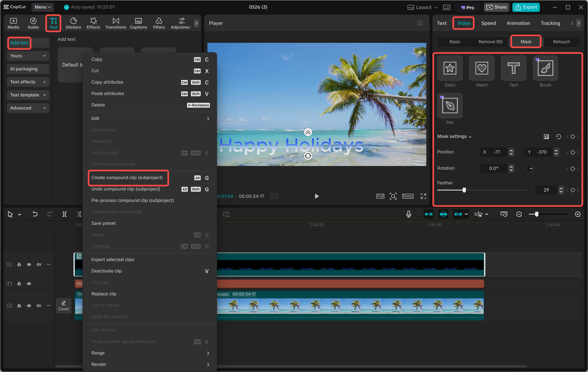This screenshot has height=372, width=588.
Task: Hide the text track with eye icon
Action: [x=29, y=284]
